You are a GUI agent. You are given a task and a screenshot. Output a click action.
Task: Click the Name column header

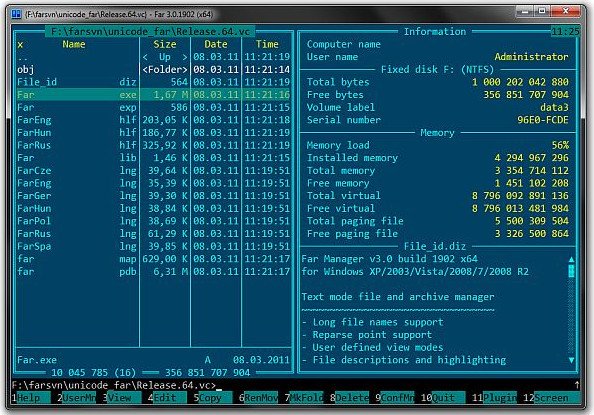[74, 44]
